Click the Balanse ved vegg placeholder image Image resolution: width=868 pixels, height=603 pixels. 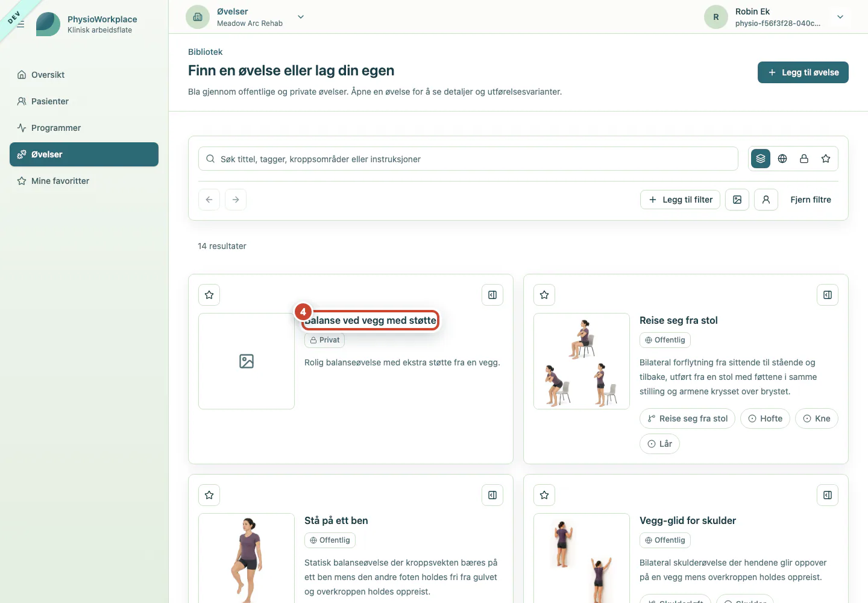(x=247, y=361)
